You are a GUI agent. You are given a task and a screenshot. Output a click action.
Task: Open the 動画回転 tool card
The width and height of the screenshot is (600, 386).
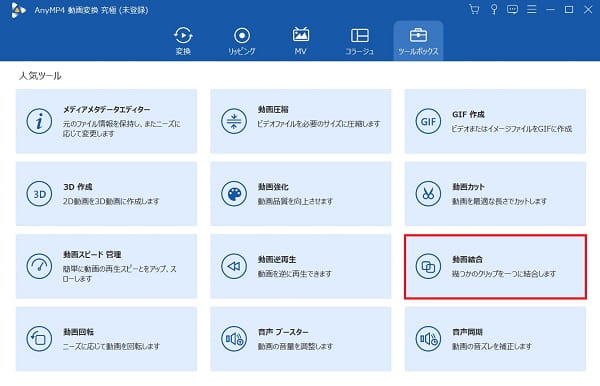pyautogui.click(x=106, y=339)
